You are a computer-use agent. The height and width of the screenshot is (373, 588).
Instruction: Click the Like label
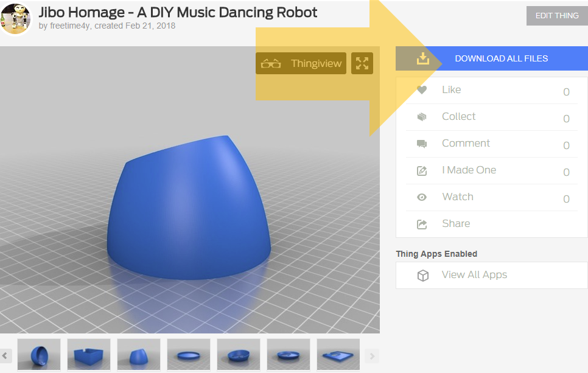pos(452,89)
